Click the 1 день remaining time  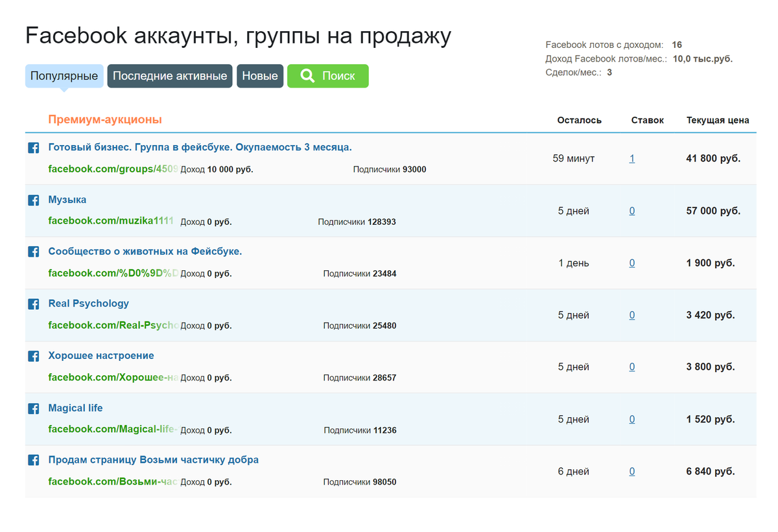click(x=574, y=263)
